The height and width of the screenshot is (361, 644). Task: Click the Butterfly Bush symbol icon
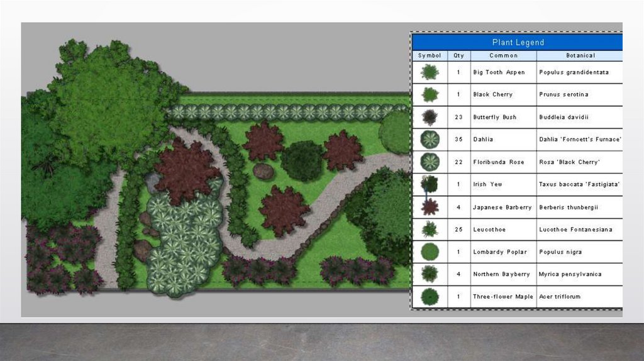430,118
